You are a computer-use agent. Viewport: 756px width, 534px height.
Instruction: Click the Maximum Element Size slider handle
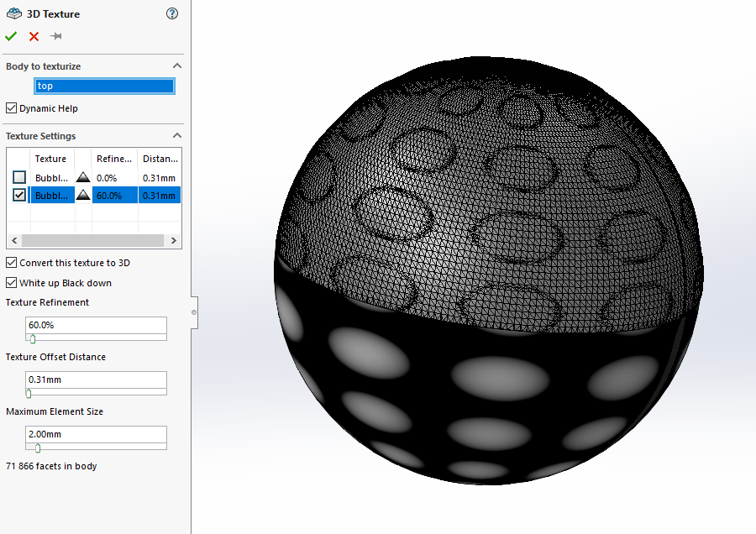[38, 448]
